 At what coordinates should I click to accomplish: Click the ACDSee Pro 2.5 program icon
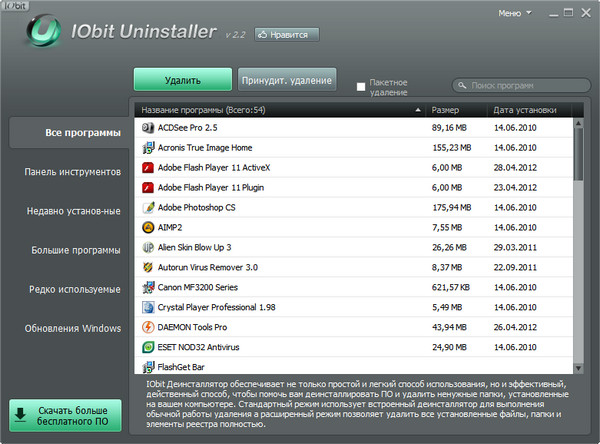coord(148,128)
